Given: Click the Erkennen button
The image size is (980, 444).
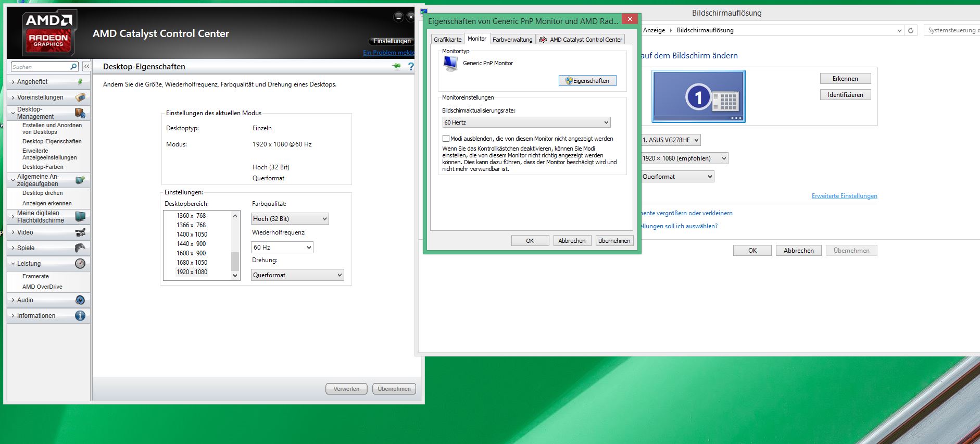Looking at the screenshot, I should (845, 79).
